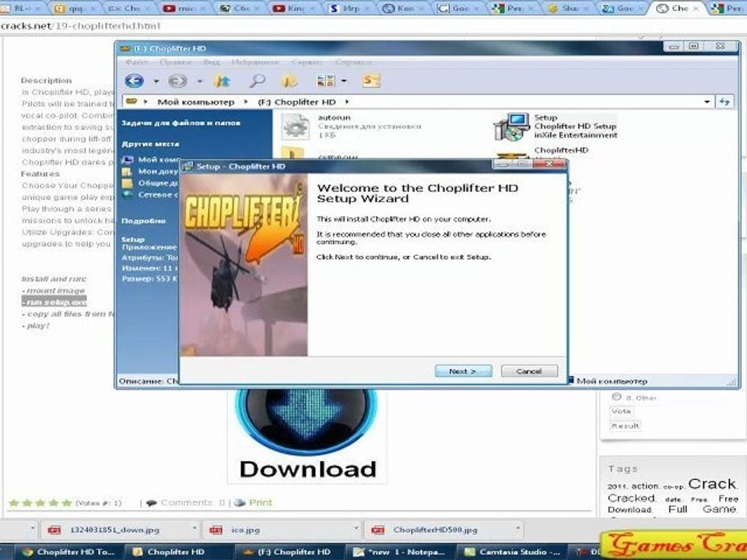Select the autorun file icon
747x560 pixels.
296,127
